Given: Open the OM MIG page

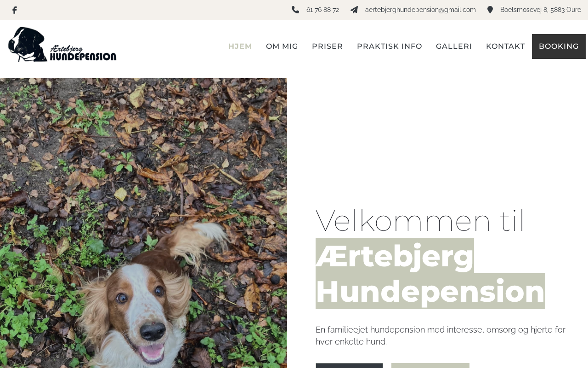Looking at the screenshot, I should pyautogui.click(x=282, y=46).
